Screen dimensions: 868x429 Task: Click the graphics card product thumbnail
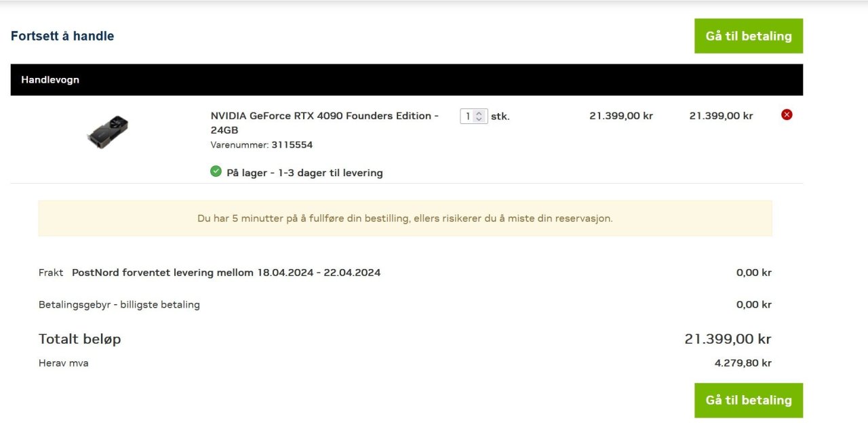pyautogui.click(x=108, y=132)
